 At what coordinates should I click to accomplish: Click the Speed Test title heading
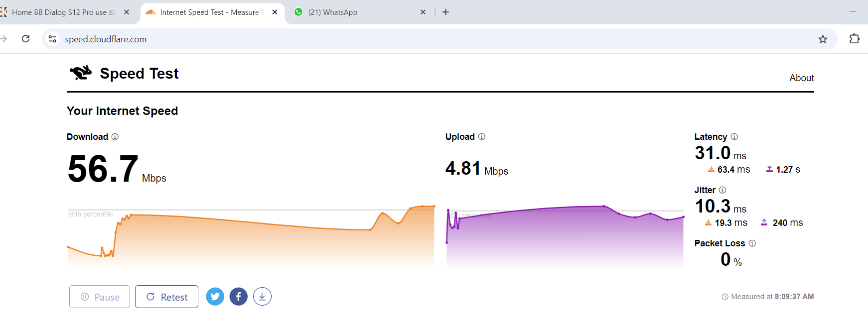pyautogui.click(x=140, y=73)
